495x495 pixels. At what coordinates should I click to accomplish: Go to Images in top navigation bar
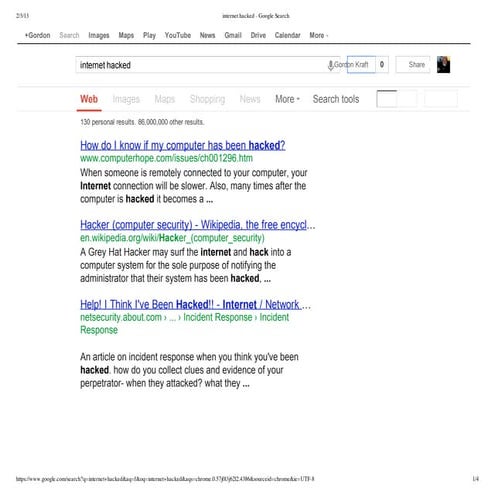pos(99,35)
